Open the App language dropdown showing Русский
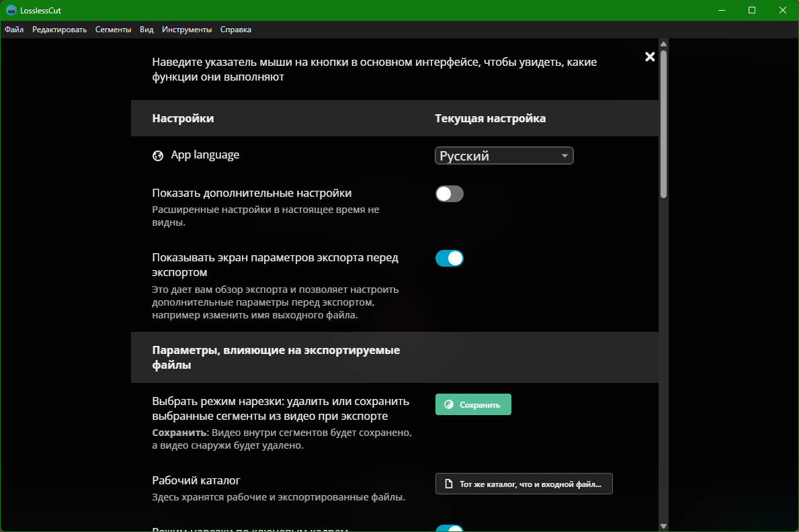Image resolution: width=799 pixels, height=532 pixels. click(x=504, y=155)
